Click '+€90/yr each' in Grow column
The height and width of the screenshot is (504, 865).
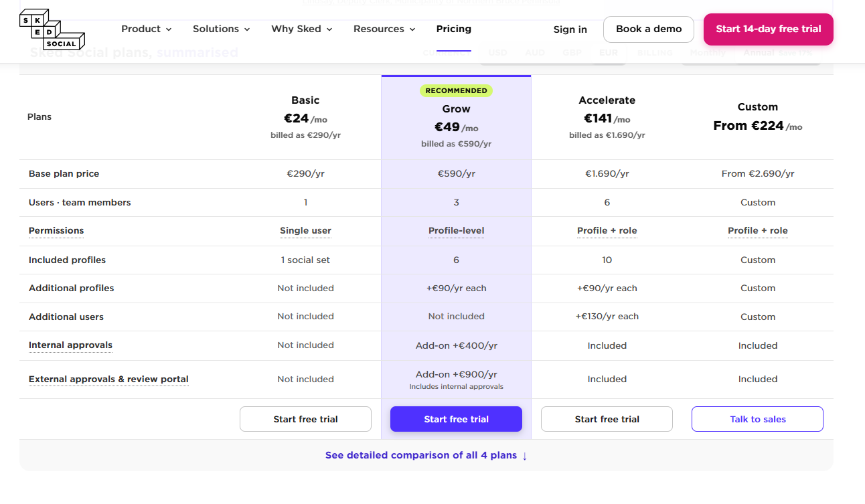pyautogui.click(x=456, y=288)
